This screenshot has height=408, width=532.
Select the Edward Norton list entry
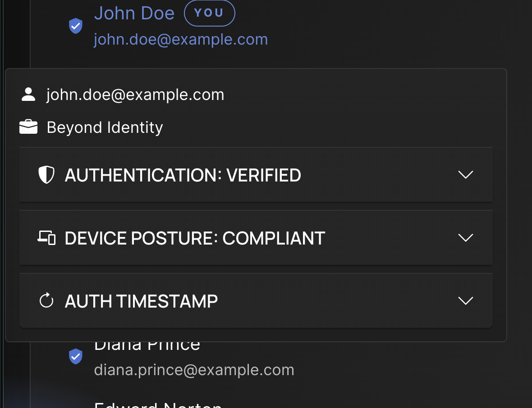(158, 404)
